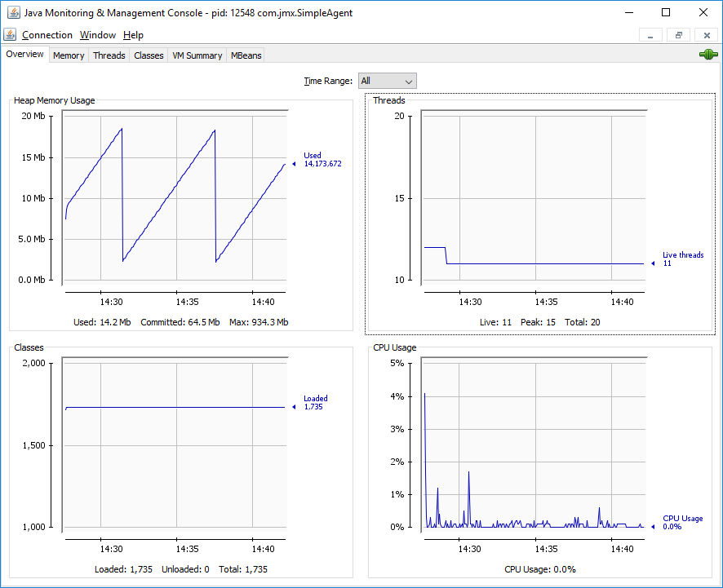
Task: Click the 'Used 14,173,672' heap label
Action: (x=322, y=160)
